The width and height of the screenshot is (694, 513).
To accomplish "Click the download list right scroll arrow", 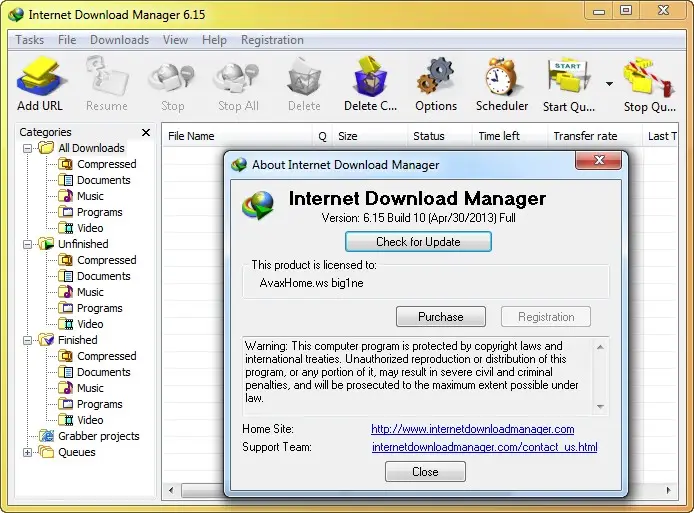I will pos(668,490).
